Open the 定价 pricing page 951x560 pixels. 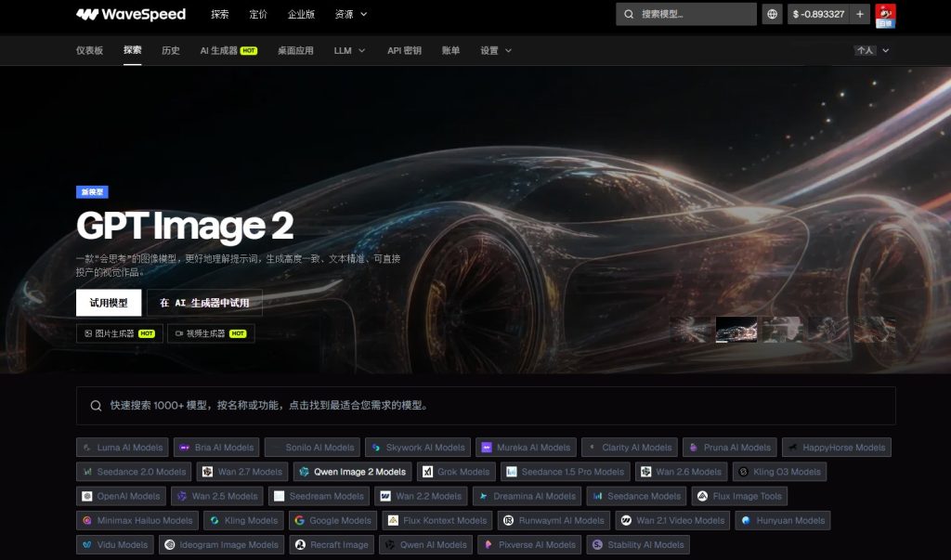click(258, 14)
